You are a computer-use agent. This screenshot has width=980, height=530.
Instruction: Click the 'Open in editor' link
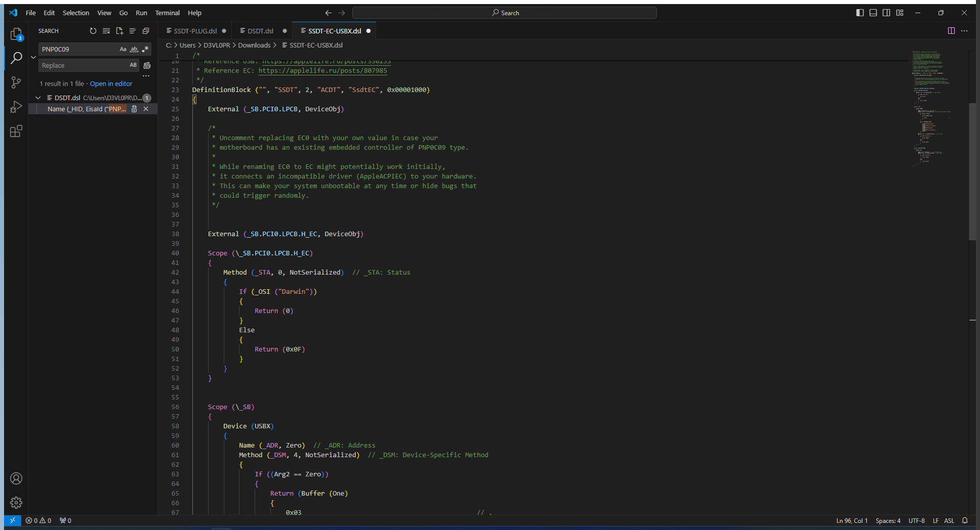[x=111, y=84]
